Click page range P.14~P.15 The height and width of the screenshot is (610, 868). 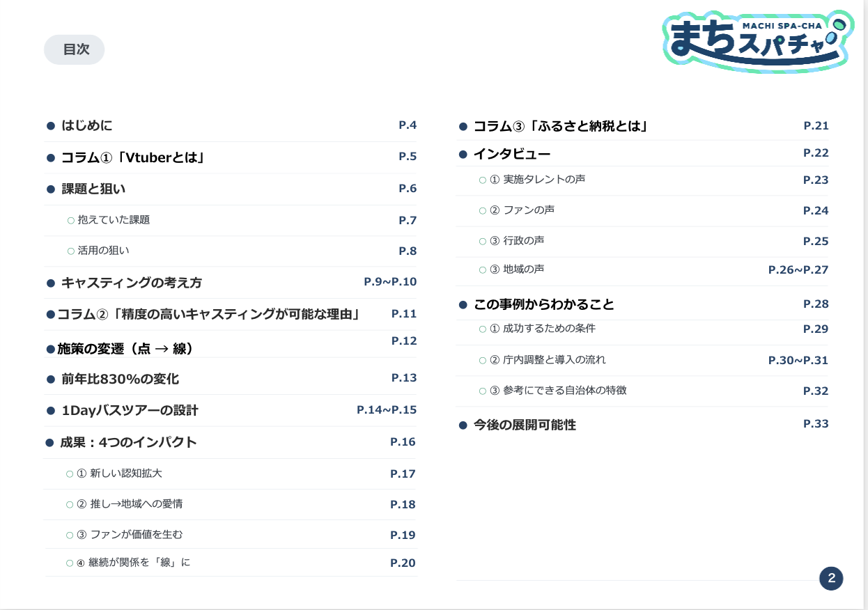click(387, 410)
